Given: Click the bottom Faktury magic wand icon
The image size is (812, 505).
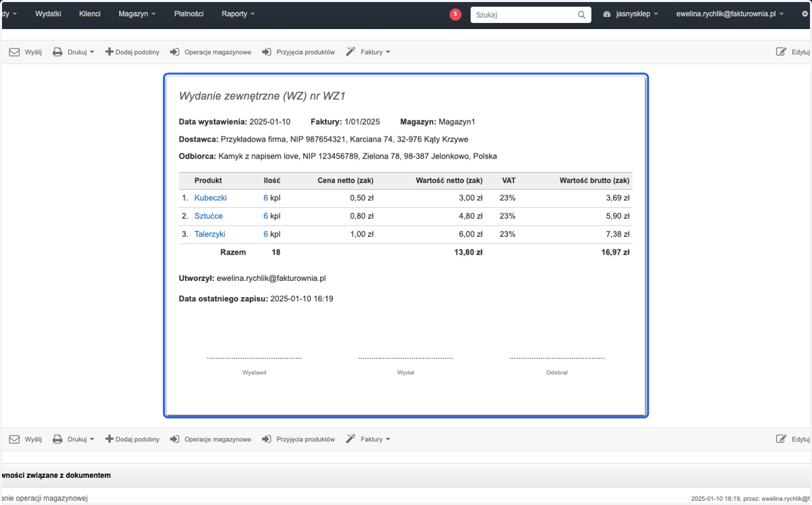Looking at the screenshot, I should click(x=351, y=439).
